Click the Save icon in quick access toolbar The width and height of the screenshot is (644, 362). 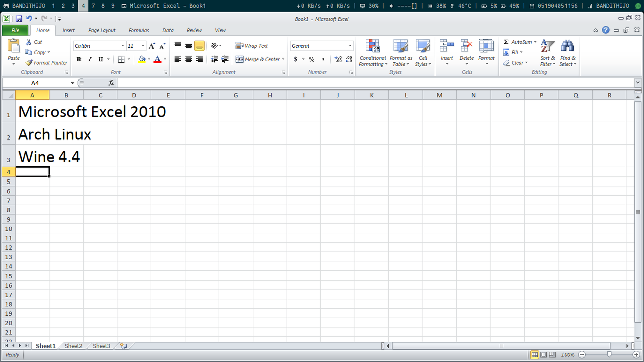19,19
